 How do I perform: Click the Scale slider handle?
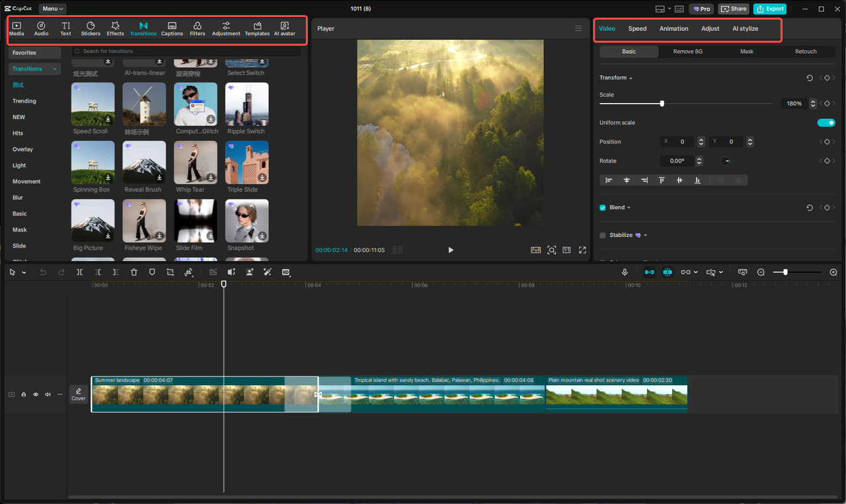(662, 103)
